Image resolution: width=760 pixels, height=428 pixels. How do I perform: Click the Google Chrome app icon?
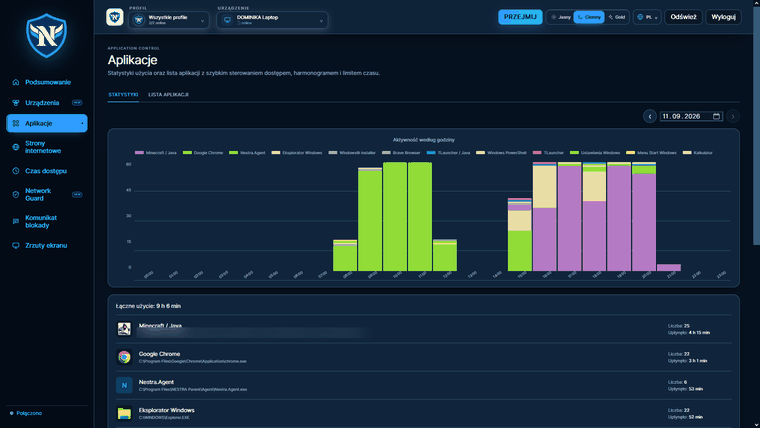[124, 357]
